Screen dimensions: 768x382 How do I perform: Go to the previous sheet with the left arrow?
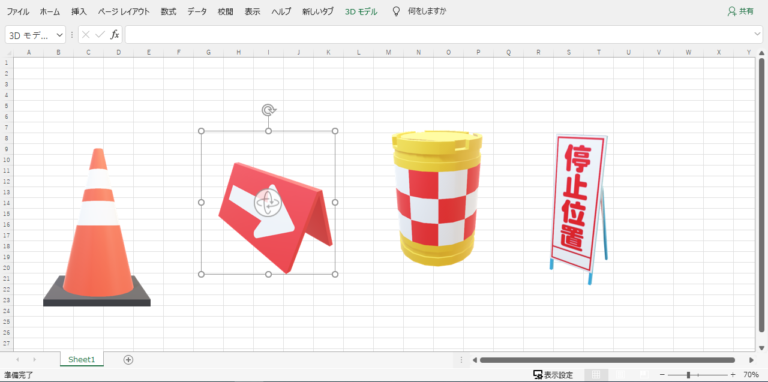pos(18,360)
